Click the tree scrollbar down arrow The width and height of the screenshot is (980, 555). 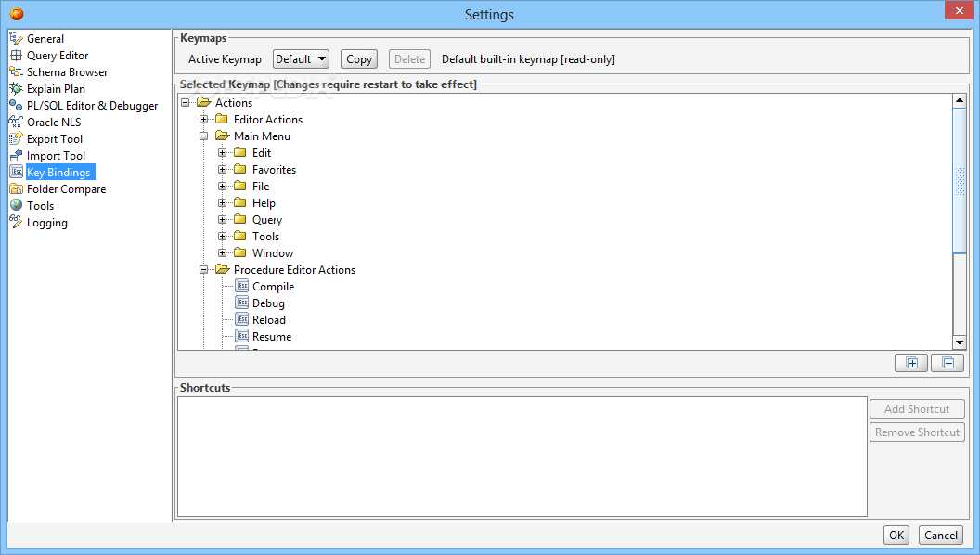click(x=960, y=342)
